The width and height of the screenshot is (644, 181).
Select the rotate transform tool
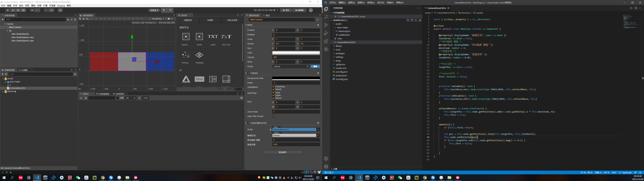pyautogui.click(x=13, y=10)
